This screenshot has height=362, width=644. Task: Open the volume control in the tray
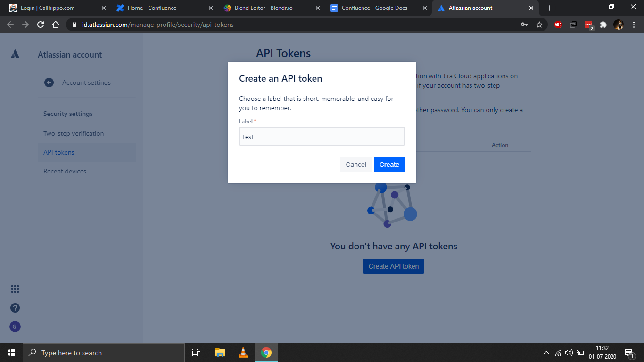[569, 353]
